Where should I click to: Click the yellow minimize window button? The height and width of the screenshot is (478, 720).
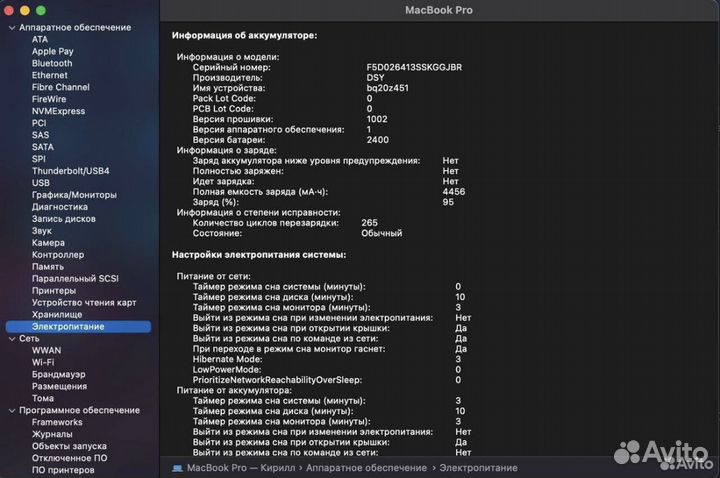pos(25,10)
